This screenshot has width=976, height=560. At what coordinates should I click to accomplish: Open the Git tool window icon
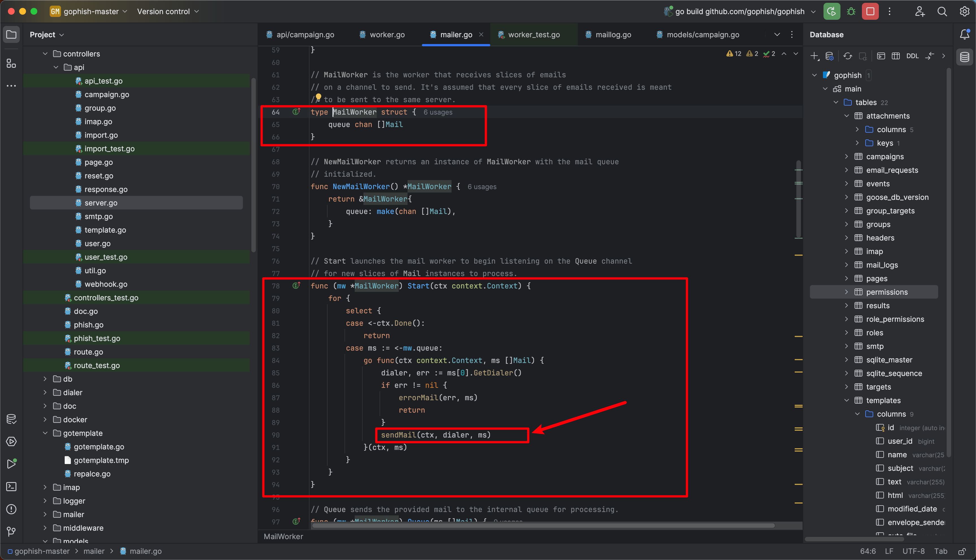pos(11,531)
